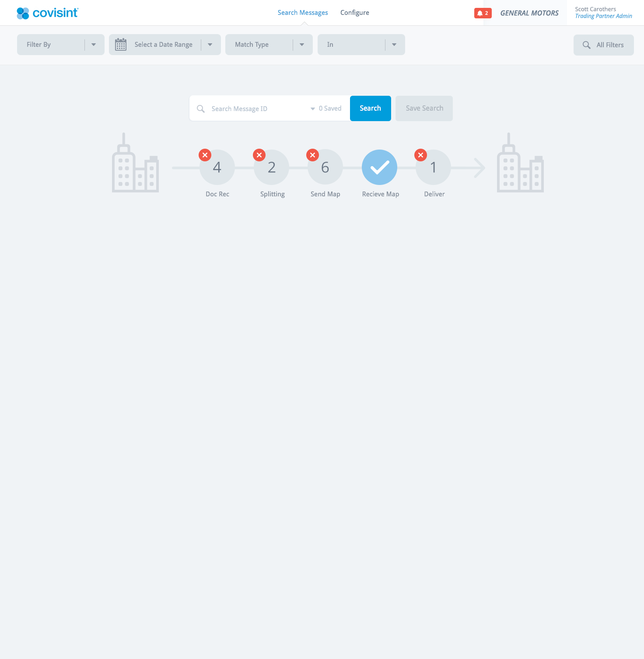Click the Splitting label
Screen dimensions: 644x659
(x=273, y=194)
